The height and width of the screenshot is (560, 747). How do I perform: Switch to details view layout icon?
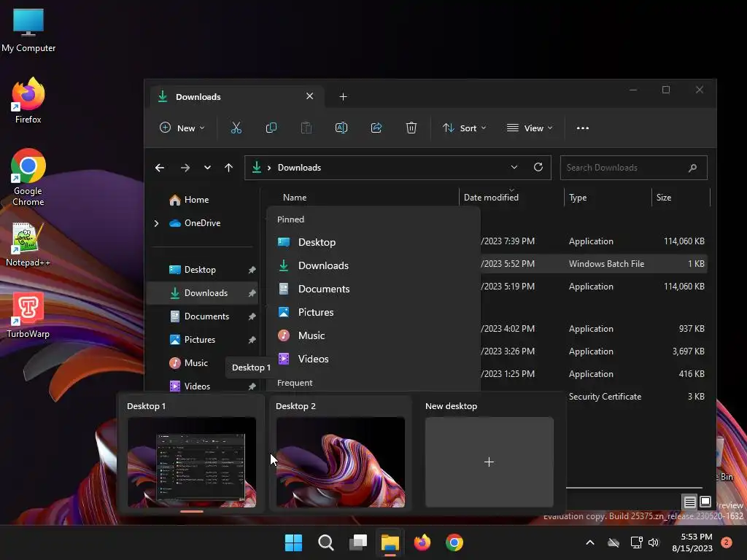click(x=689, y=502)
